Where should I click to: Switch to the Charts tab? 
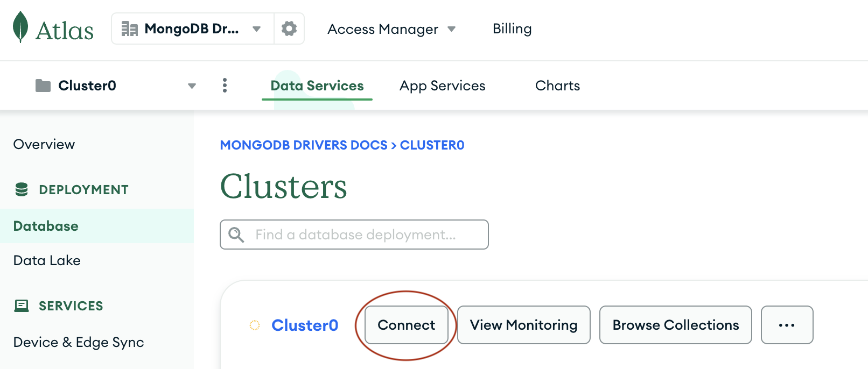[557, 86]
